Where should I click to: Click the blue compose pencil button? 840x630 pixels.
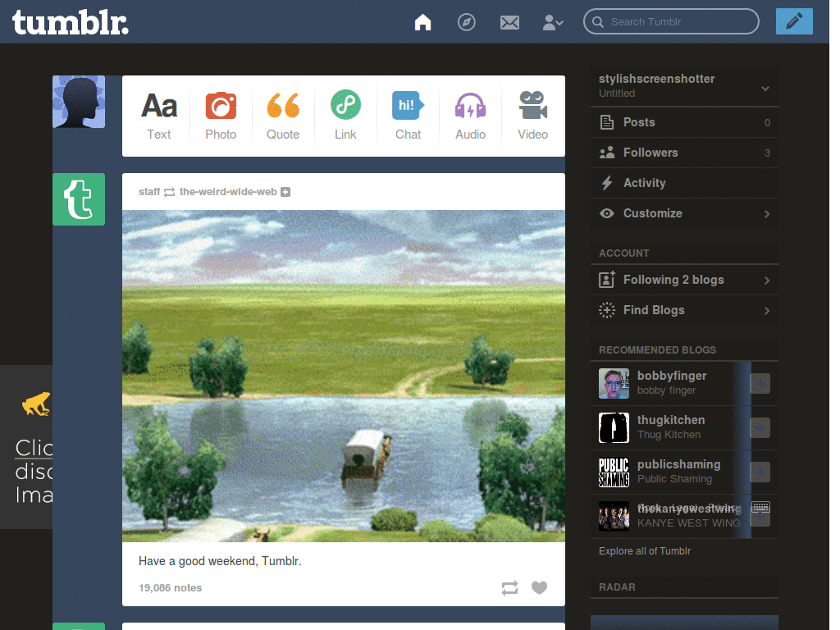[794, 21]
